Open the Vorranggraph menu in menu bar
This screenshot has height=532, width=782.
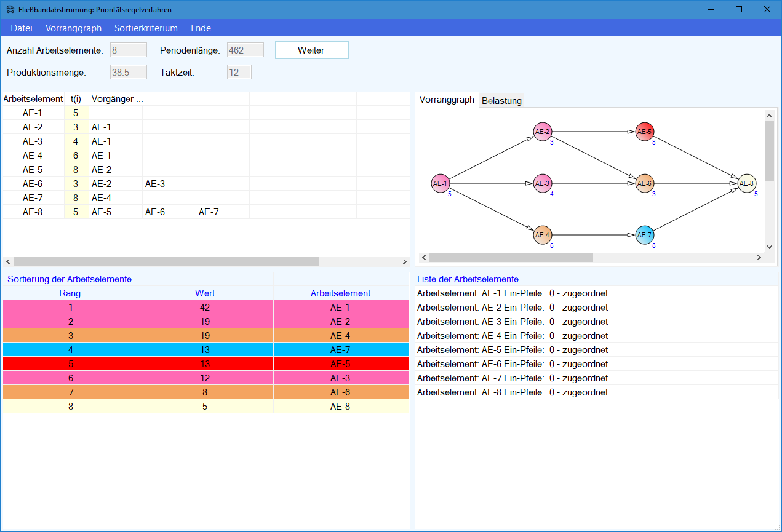tap(73, 28)
